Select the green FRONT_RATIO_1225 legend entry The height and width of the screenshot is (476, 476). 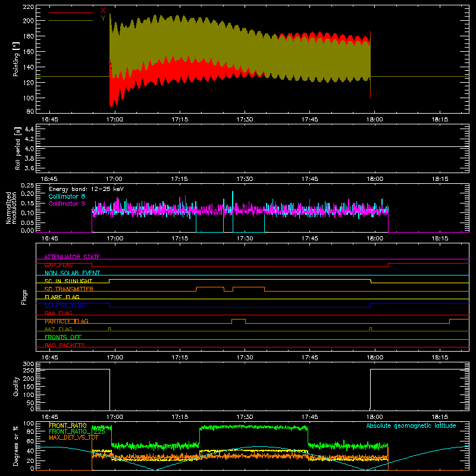77,431
